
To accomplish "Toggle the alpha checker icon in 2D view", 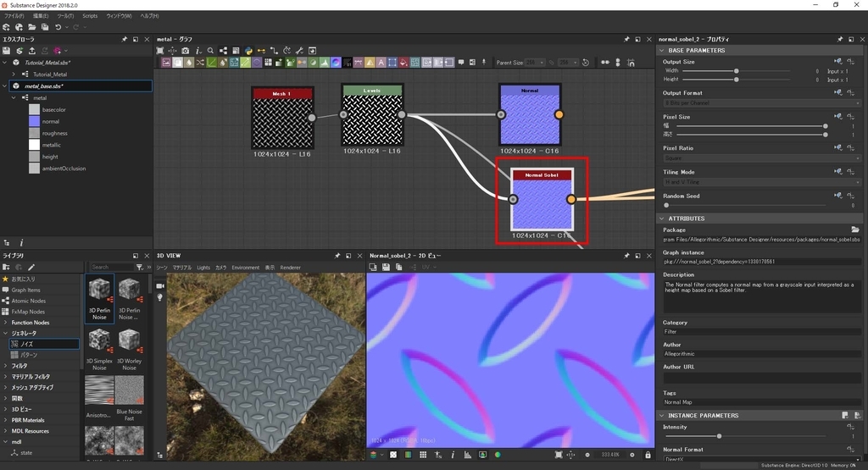I will [x=393, y=455].
